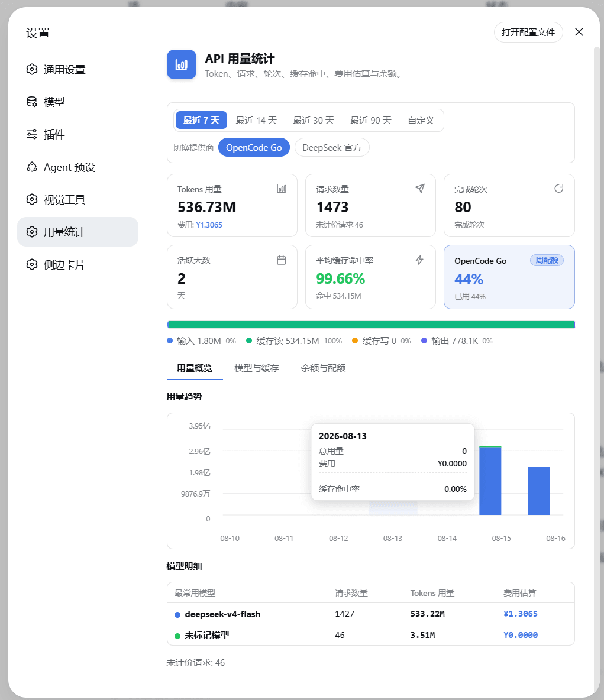Click the 未标记模型 row name
The width and height of the screenshot is (604, 700).
coord(207,636)
